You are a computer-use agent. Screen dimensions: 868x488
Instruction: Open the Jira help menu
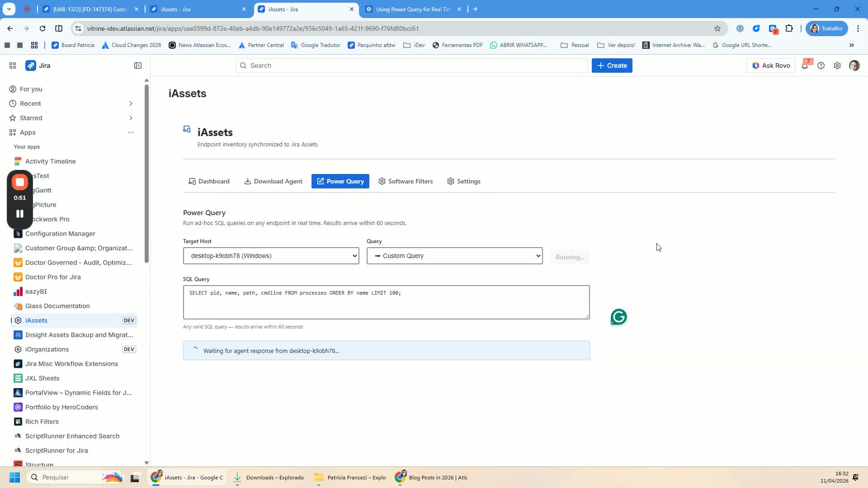click(x=821, y=66)
